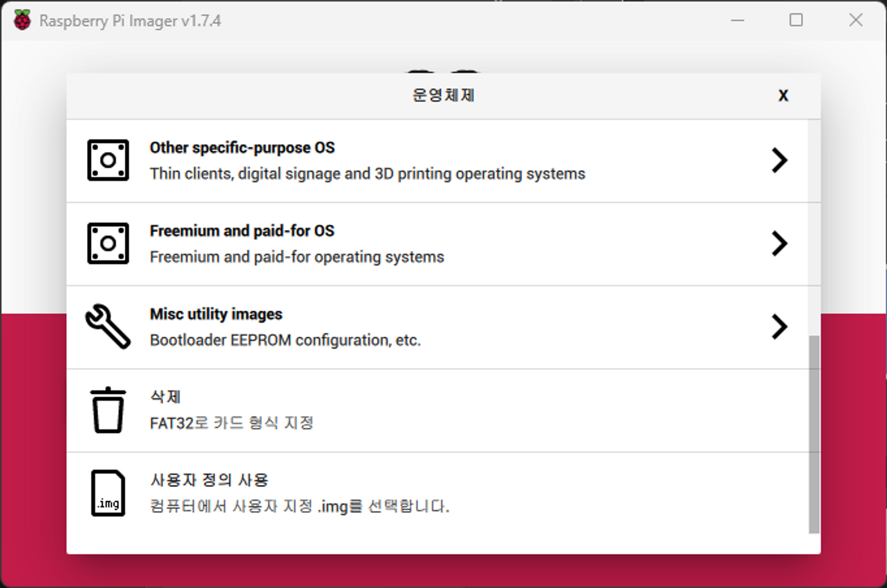887x588 pixels.
Task: Click 'FAT32로 카드 형식 지정' description text
Action: tap(232, 423)
